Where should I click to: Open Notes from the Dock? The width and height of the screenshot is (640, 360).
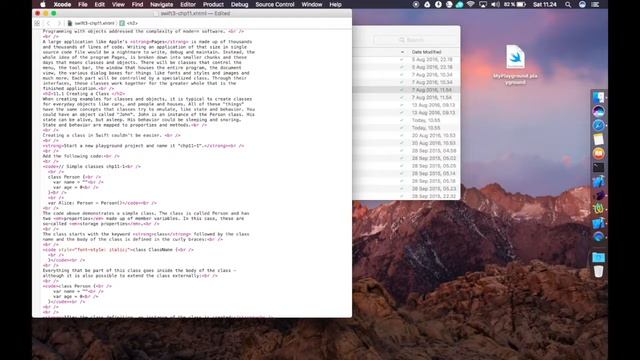(x=598, y=139)
